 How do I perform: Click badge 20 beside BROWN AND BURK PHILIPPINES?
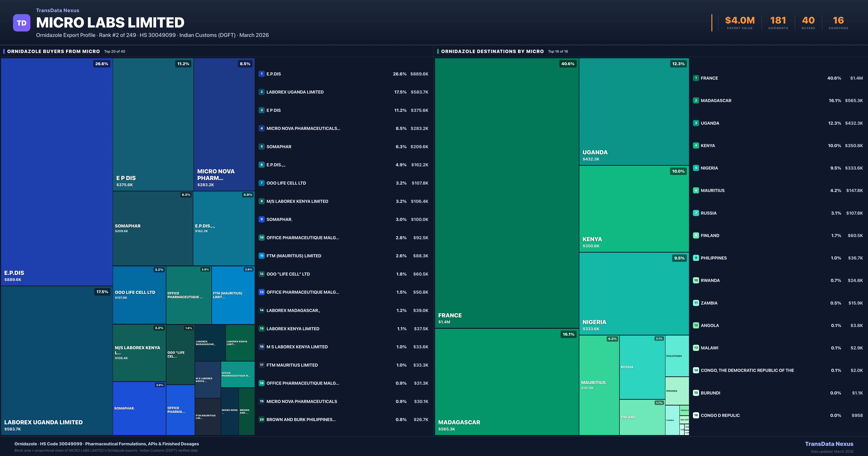(261, 420)
